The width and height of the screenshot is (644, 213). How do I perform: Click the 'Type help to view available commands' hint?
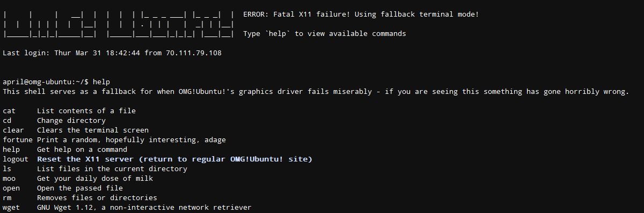pyautogui.click(x=325, y=34)
